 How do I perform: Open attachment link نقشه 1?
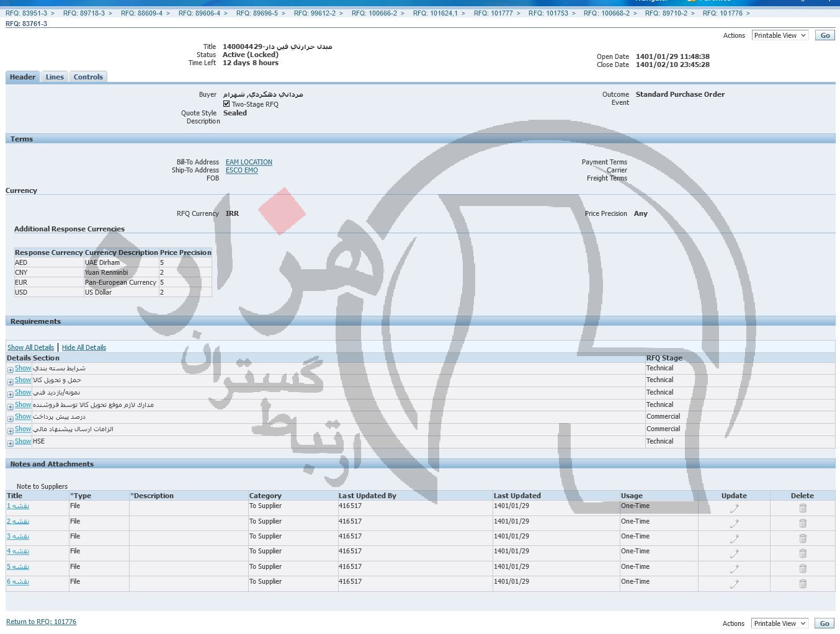18,506
